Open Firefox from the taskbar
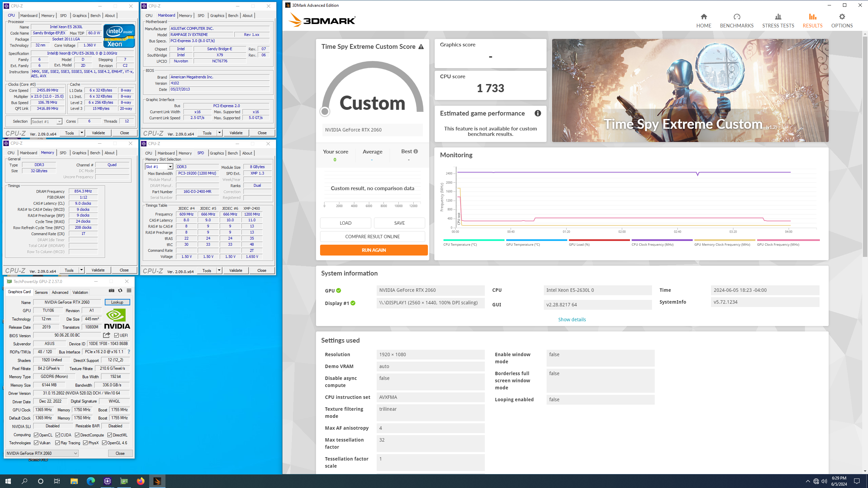The image size is (868, 488). point(140,481)
